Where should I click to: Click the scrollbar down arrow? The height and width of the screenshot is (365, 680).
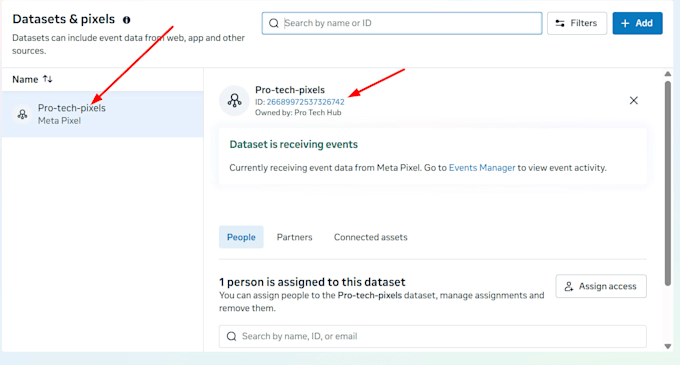(x=668, y=346)
